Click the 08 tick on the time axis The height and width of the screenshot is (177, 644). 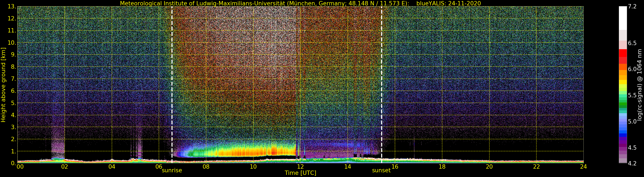click(x=206, y=166)
